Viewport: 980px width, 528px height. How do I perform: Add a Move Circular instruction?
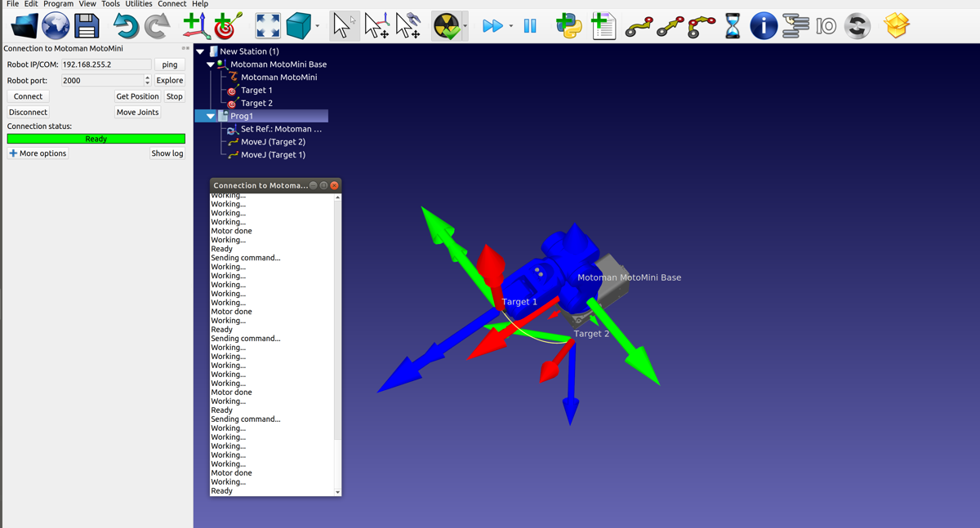tap(702, 28)
